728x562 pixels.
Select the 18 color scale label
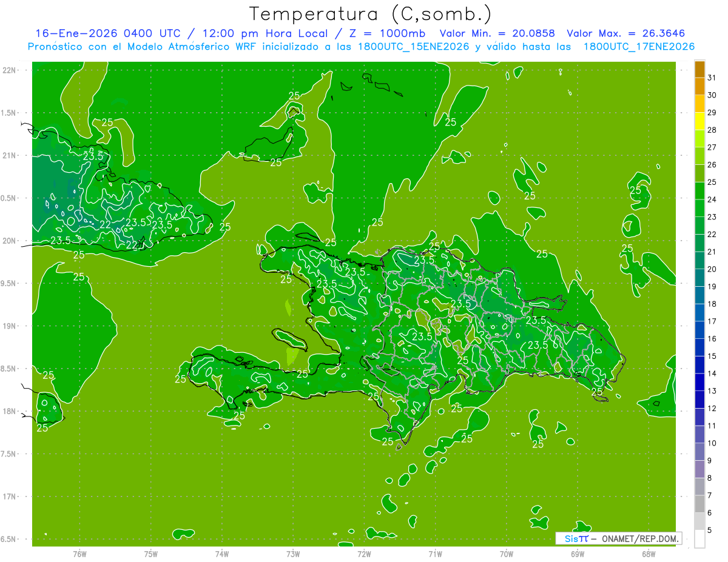(712, 304)
